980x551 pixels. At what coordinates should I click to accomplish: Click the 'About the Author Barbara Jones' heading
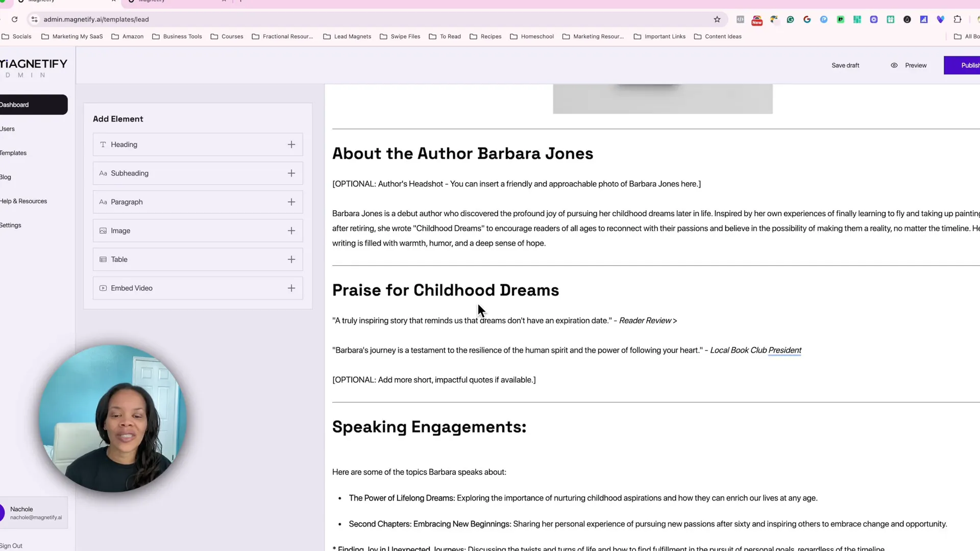click(x=462, y=154)
